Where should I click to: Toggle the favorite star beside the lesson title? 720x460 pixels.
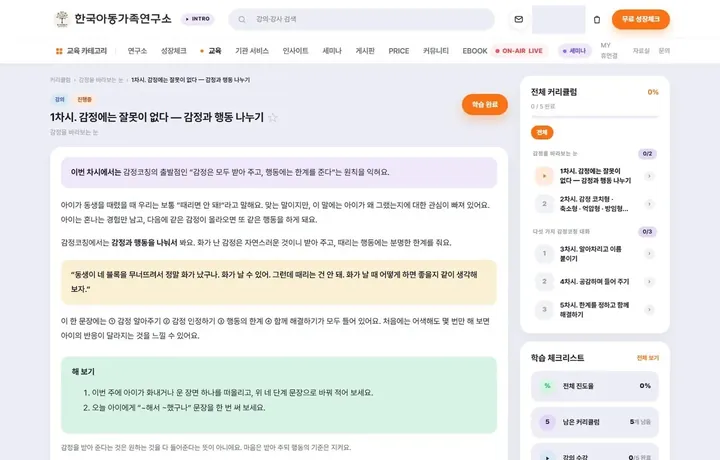273,118
